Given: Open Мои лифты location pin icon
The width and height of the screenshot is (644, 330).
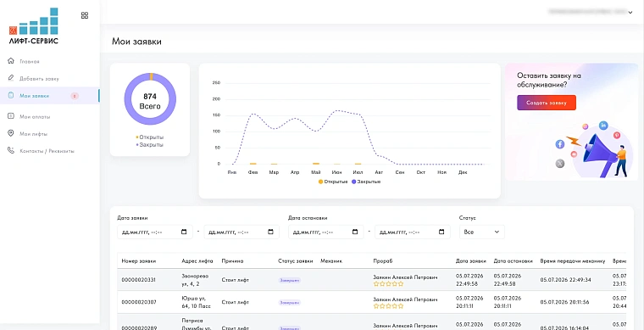Looking at the screenshot, I should (11, 133).
